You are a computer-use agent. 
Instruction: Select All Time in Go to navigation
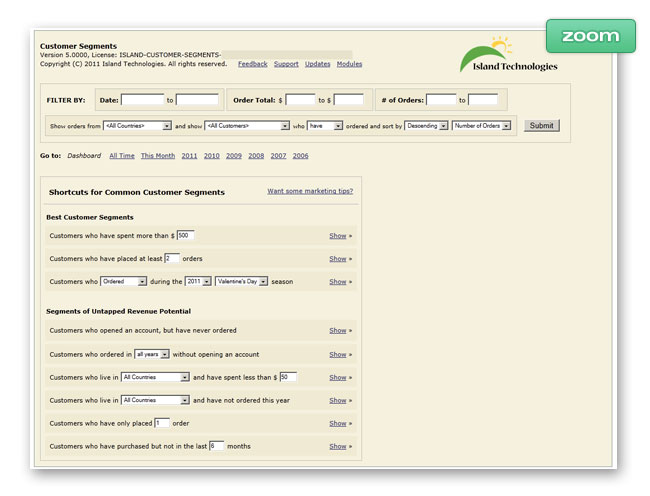(122, 156)
